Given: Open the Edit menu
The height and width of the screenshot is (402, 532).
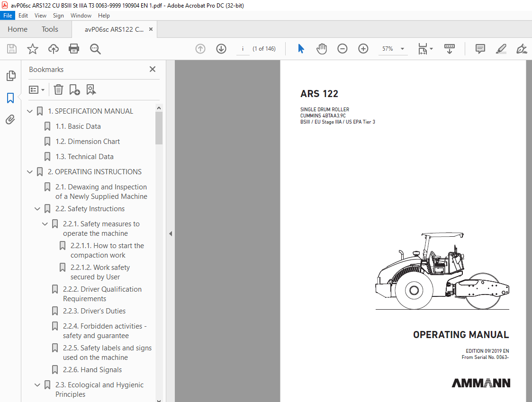Looking at the screenshot, I should click(x=23, y=16).
